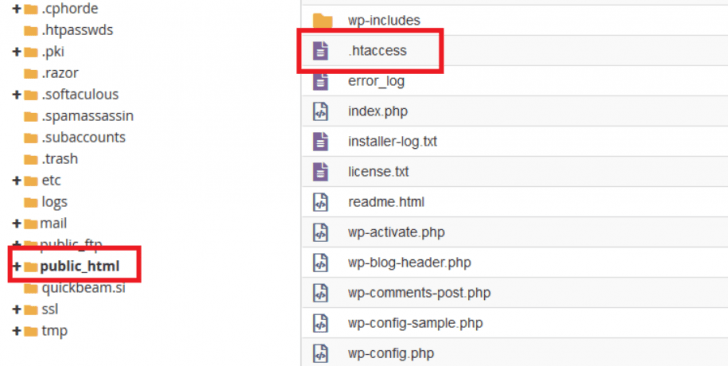
Task: Select .razor in the folder tree
Action: tap(60, 73)
